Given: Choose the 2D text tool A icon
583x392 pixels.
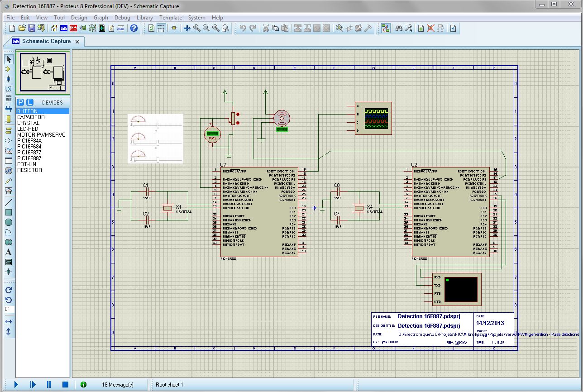Looking at the screenshot, I should tap(8, 252).
